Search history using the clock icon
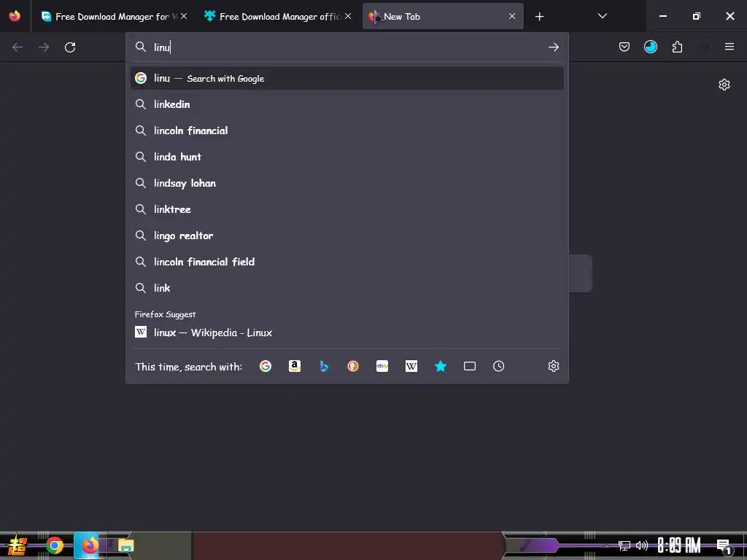The image size is (747, 560). pyautogui.click(x=499, y=366)
